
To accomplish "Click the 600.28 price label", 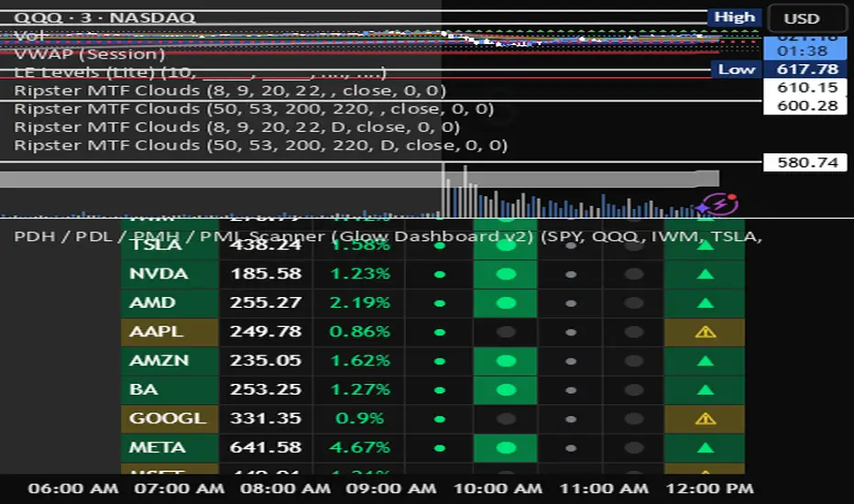I will [806, 105].
